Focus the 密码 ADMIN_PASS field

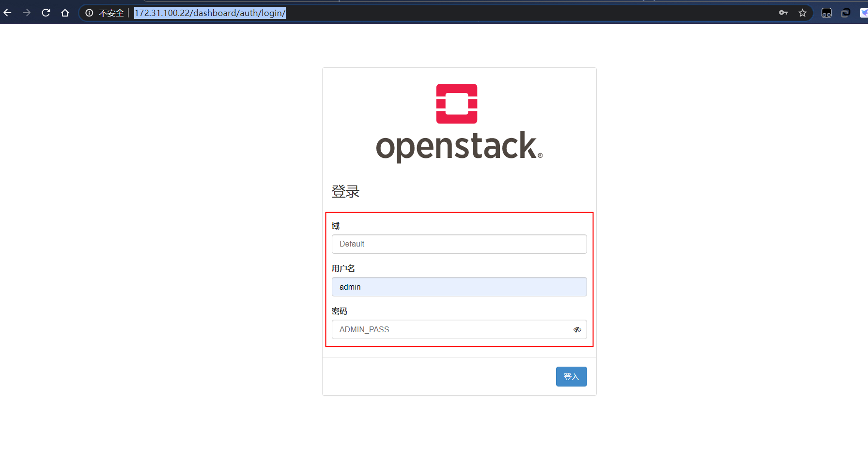(x=459, y=329)
